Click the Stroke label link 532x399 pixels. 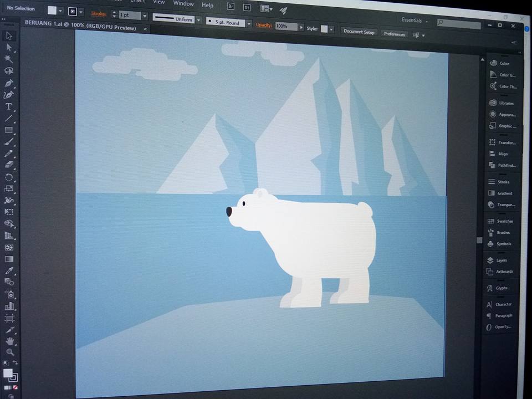click(x=99, y=14)
